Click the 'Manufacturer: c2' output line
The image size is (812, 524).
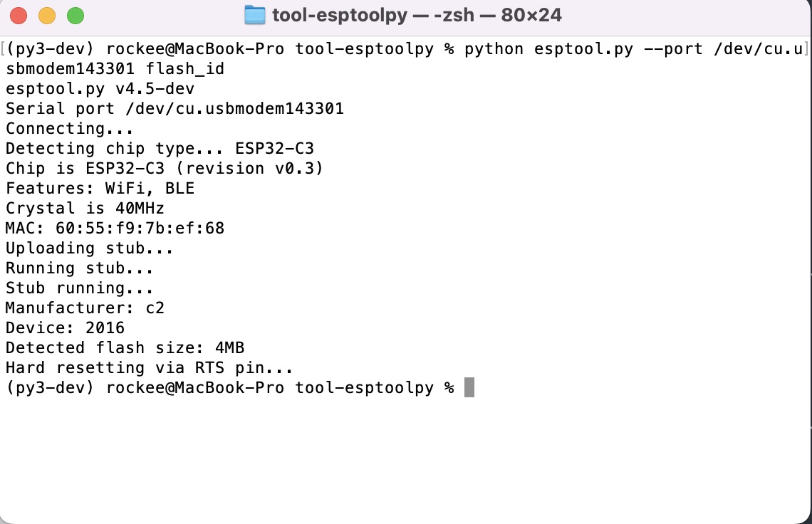(x=85, y=308)
